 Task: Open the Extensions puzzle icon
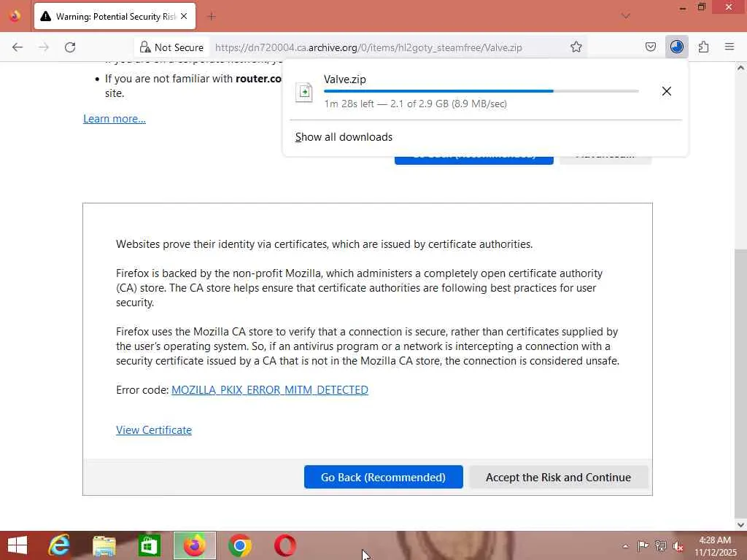(x=703, y=47)
